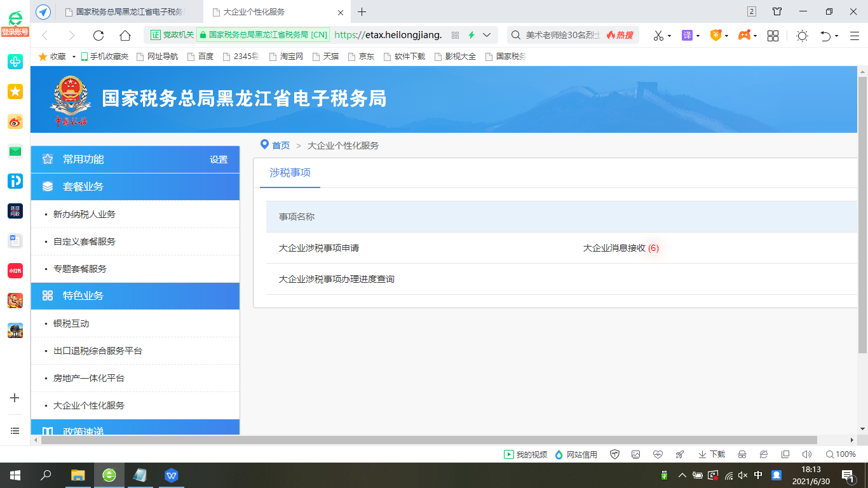The height and width of the screenshot is (488, 868).
Task: Click the browser search input field
Action: [562, 35]
